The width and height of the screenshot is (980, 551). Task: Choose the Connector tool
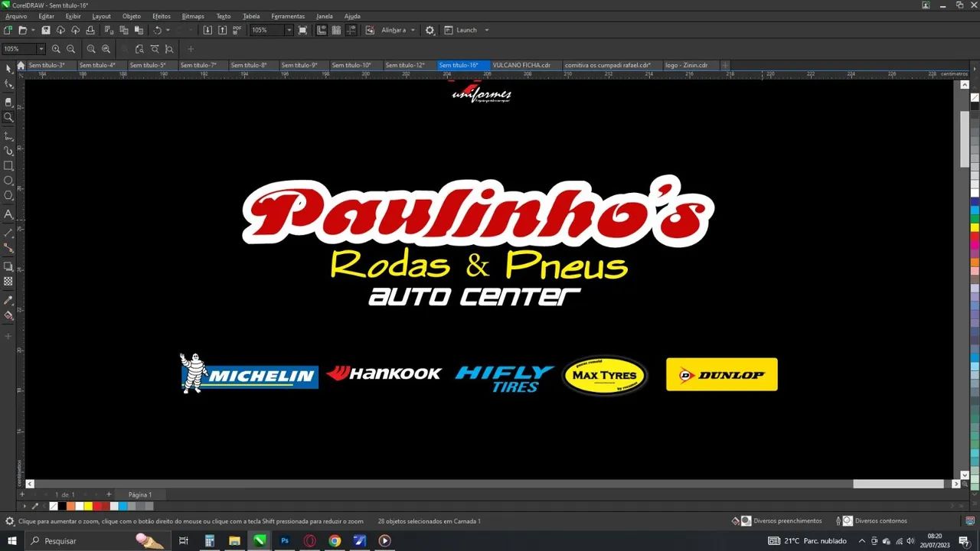(8, 248)
